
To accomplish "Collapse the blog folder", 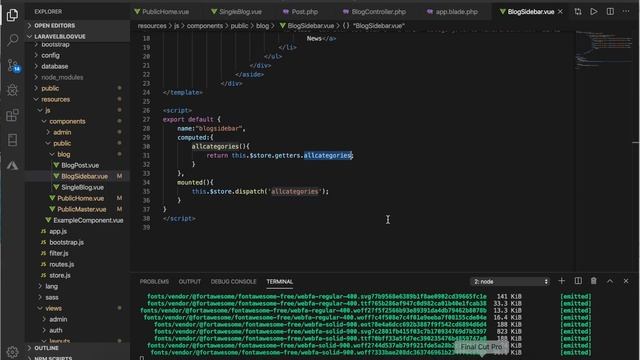I will [63, 154].
